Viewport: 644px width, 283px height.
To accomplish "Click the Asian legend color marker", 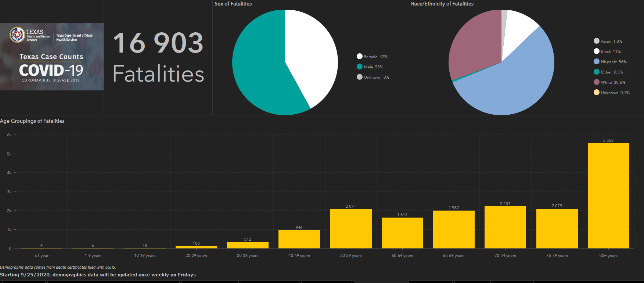I will (x=597, y=41).
